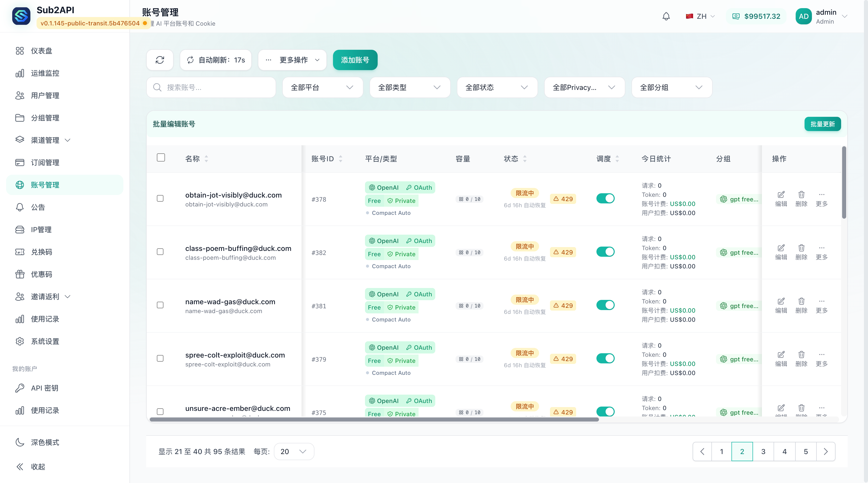Open the 全部Privacy filter dropdown

coord(584,87)
